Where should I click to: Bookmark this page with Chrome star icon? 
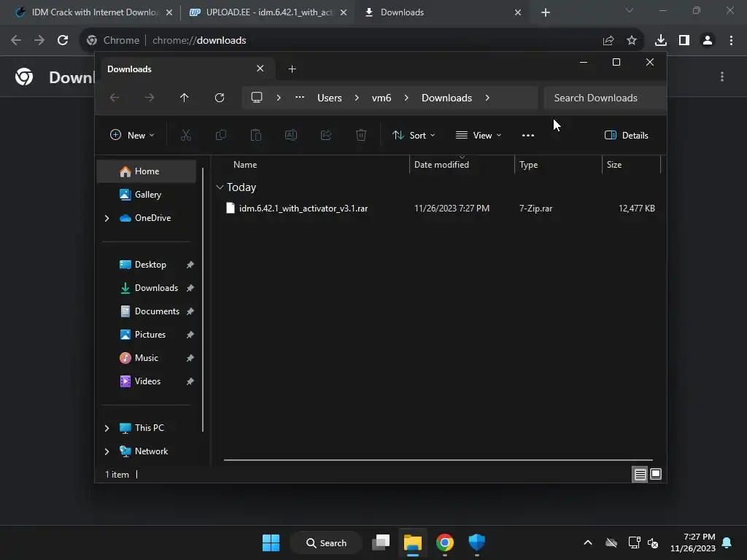(631, 40)
